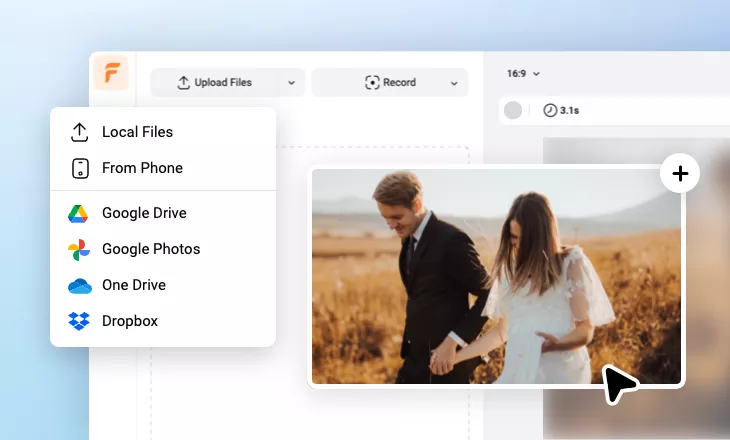
Task: Add the wedding photo with plus button
Action: point(680,174)
